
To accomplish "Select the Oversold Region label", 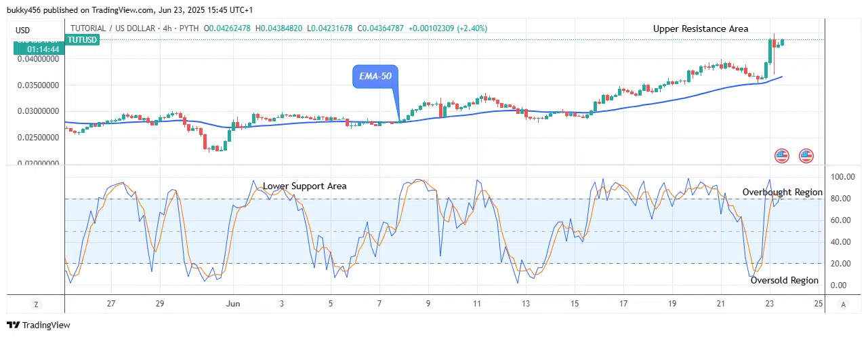I will 784,280.
